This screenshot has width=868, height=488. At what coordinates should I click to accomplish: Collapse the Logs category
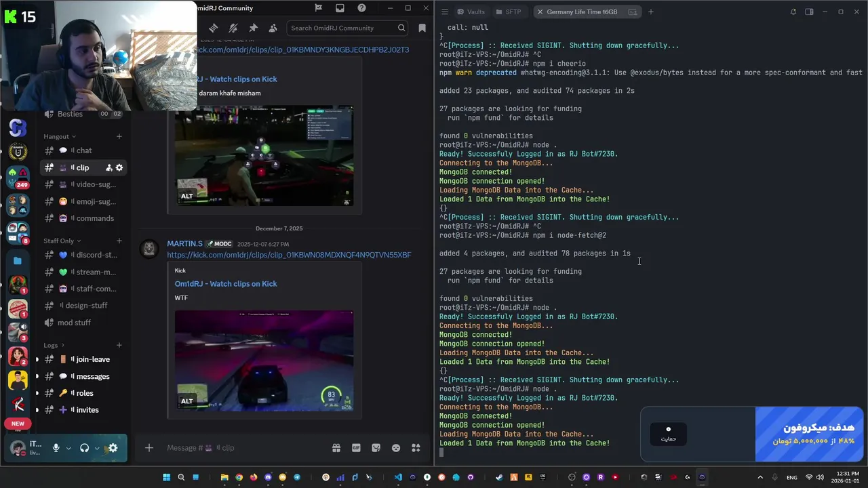pyautogui.click(x=54, y=345)
